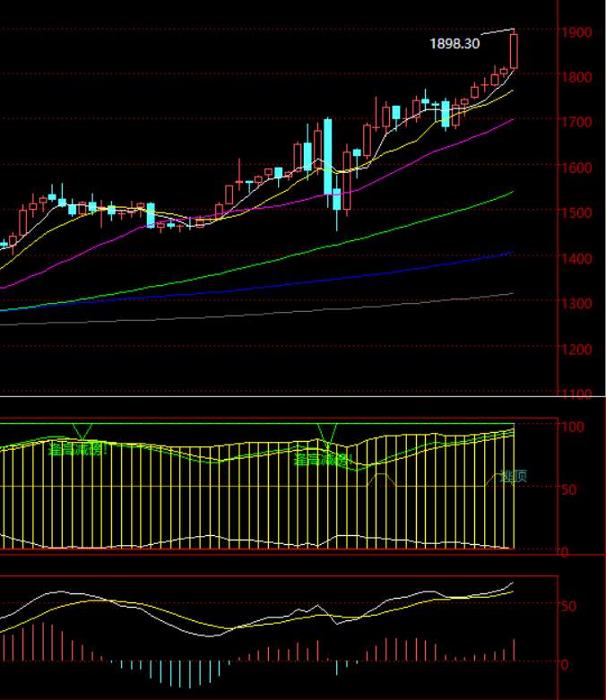The image size is (606, 700).
Task: Click the 1300 price axis label
Action: (x=577, y=303)
